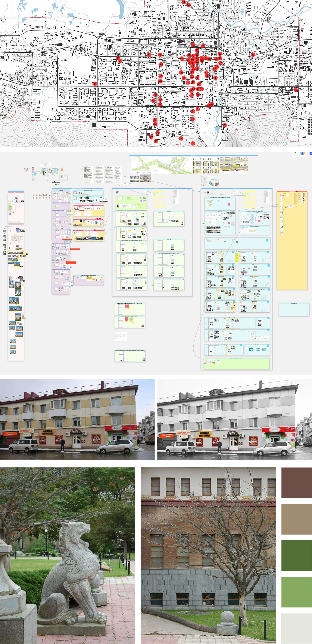Open the round user avatar at the board's top right

click(302, 154)
